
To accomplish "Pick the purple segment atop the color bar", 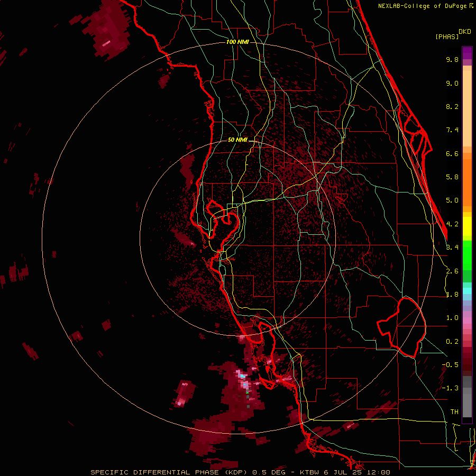I will 467,53.
